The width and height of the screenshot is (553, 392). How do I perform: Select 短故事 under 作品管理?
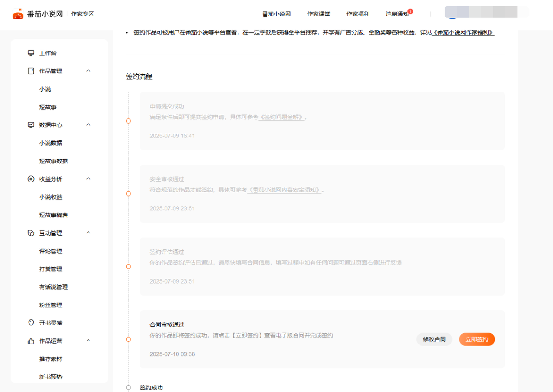[x=48, y=107]
